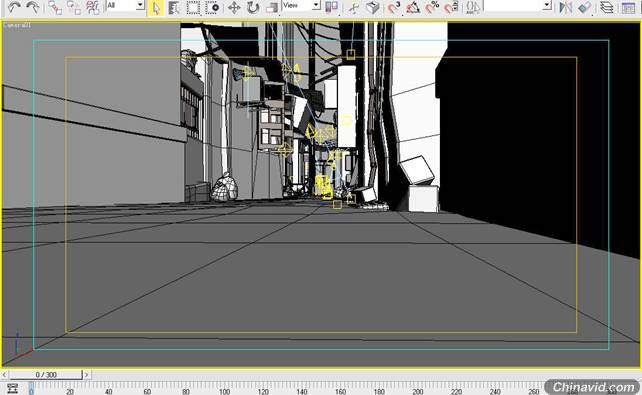
Task: Open the Select by Name list
Action: pyautogui.click(x=174, y=7)
